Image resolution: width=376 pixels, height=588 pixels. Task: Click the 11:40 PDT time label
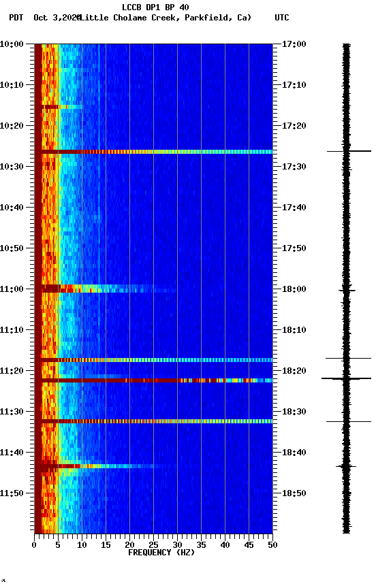pos(12,453)
